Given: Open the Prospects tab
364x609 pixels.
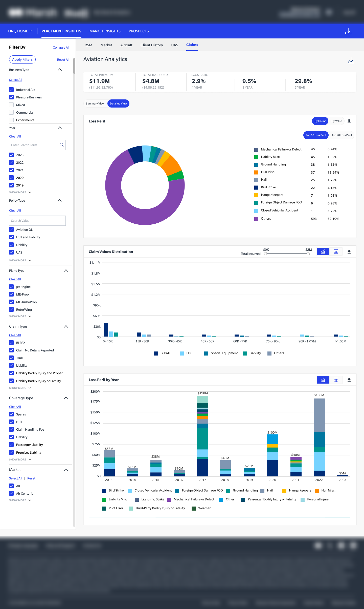Looking at the screenshot, I should (139, 31).
